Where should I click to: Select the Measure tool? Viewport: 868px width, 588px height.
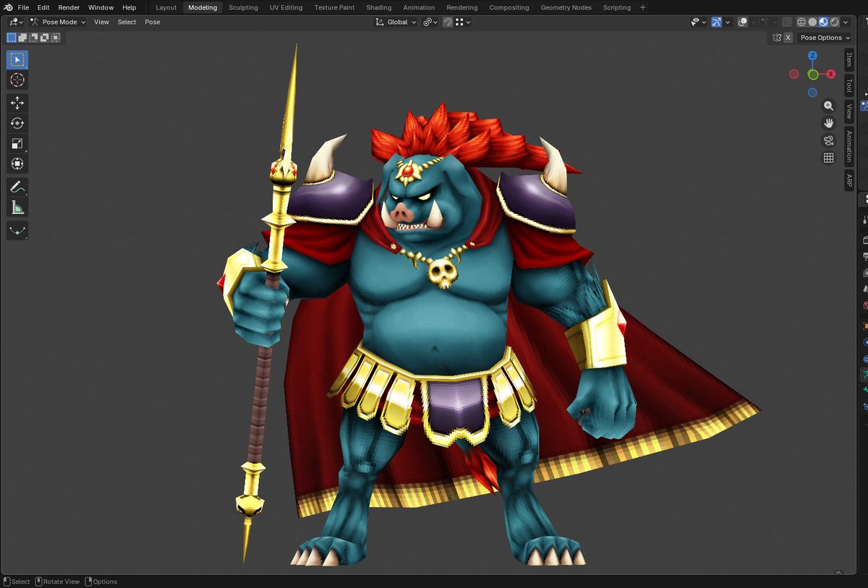coord(17,208)
